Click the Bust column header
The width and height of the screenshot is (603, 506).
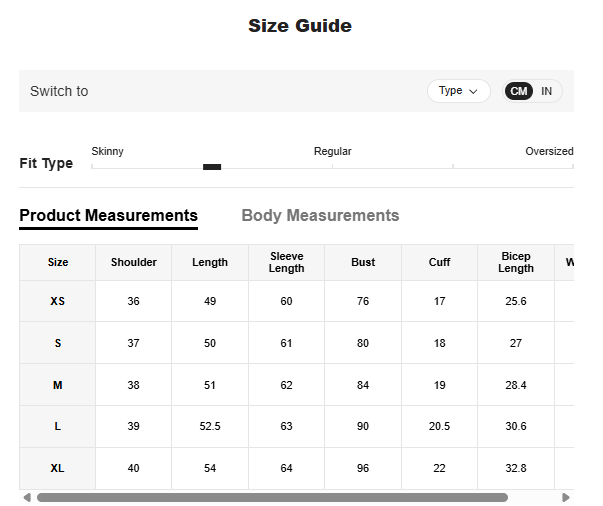pyautogui.click(x=363, y=262)
